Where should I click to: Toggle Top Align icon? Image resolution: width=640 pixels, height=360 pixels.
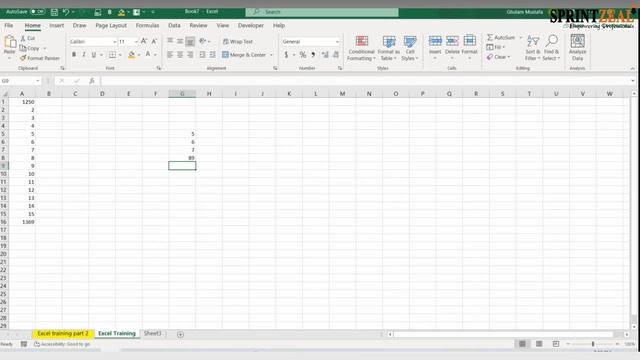click(170, 41)
